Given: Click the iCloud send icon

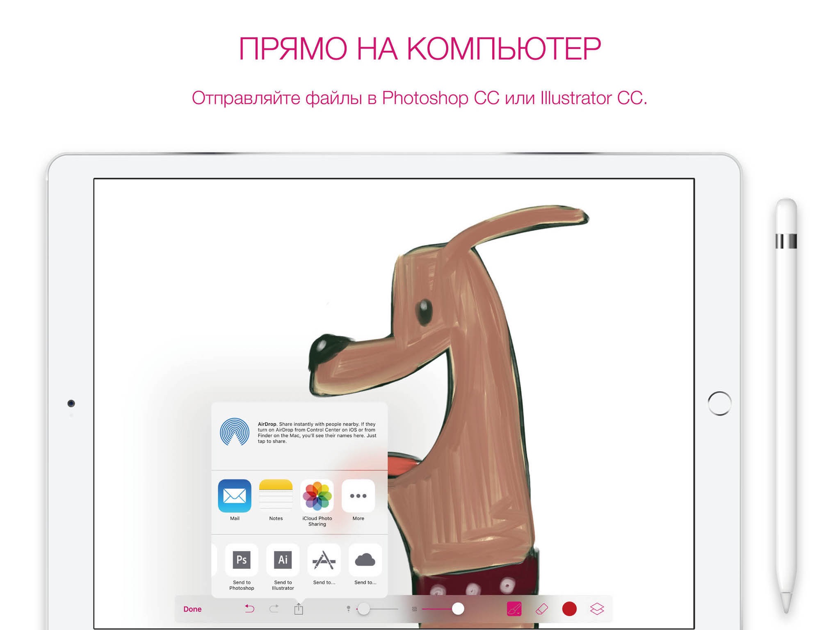Looking at the screenshot, I should pyautogui.click(x=365, y=562).
